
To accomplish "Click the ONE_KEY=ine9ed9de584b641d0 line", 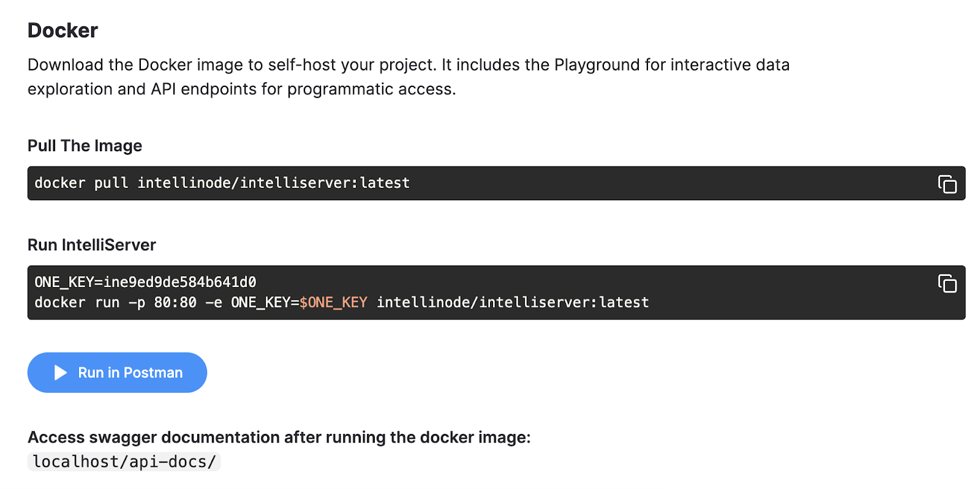I will pos(145,282).
